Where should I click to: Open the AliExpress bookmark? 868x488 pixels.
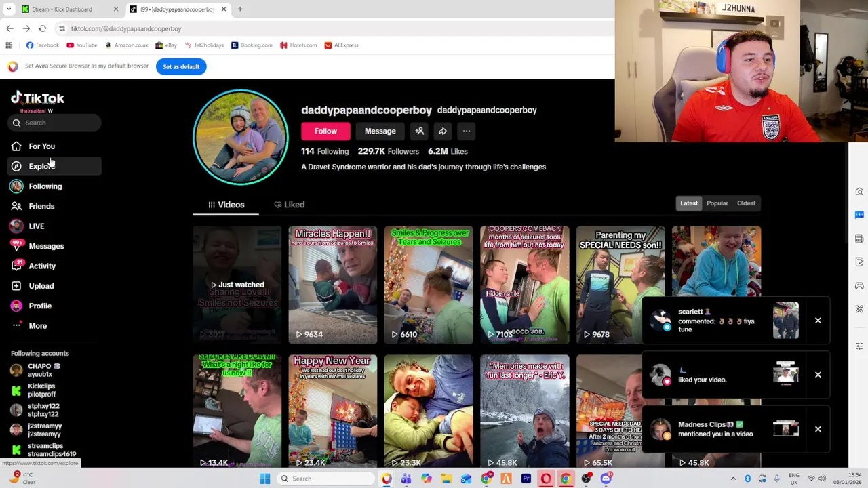pos(341,45)
